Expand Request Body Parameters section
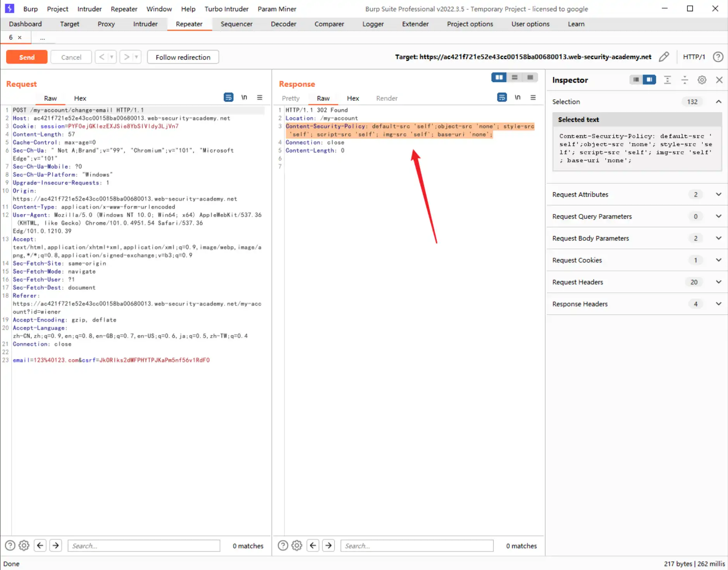The image size is (728, 570). (x=719, y=238)
